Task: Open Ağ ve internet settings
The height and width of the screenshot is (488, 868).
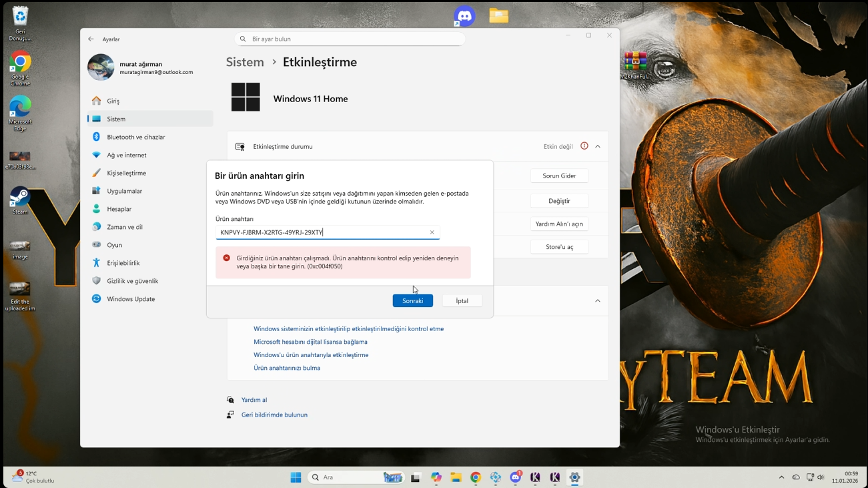Action: (x=150, y=155)
